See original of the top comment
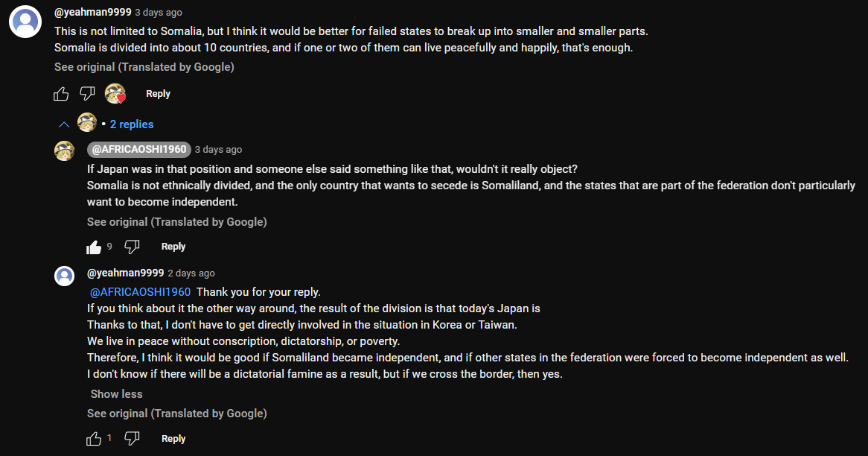The image size is (868, 456). (x=144, y=67)
